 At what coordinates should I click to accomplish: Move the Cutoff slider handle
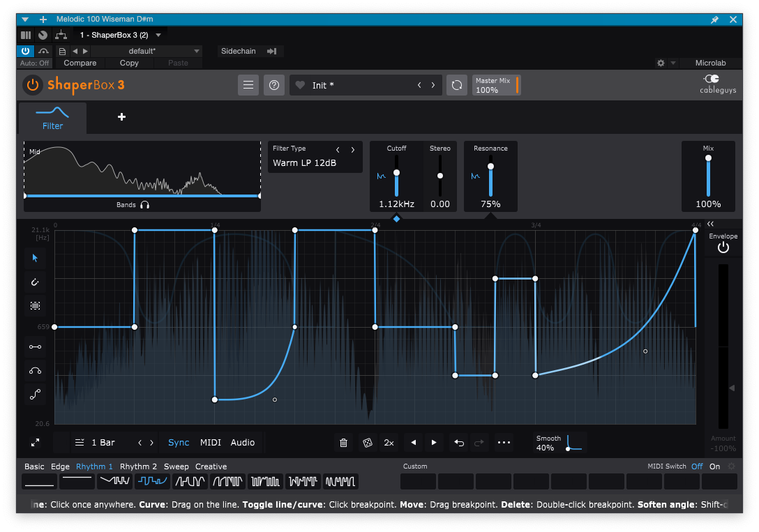[396, 173]
